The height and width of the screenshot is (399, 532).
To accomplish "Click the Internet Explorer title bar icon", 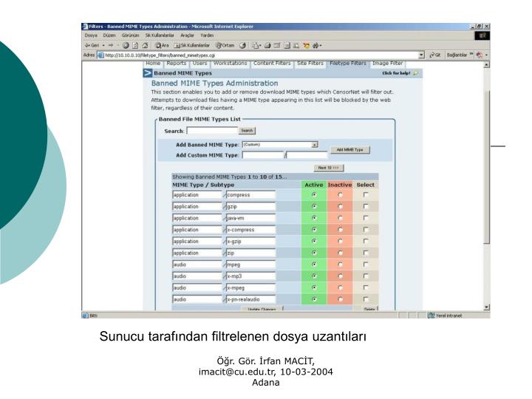I will click(x=85, y=27).
